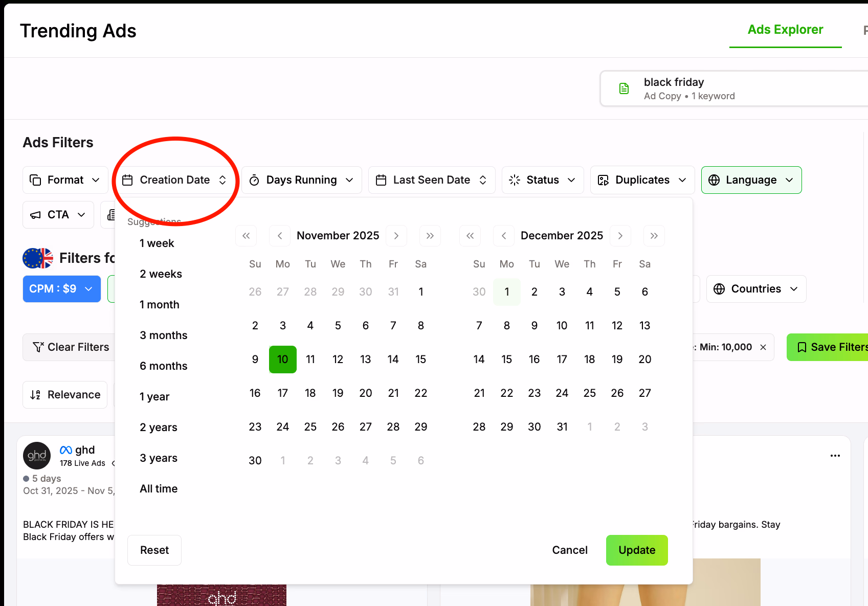The width and height of the screenshot is (868, 606).
Task: Select December 1 in the calendar
Action: (x=506, y=291)
